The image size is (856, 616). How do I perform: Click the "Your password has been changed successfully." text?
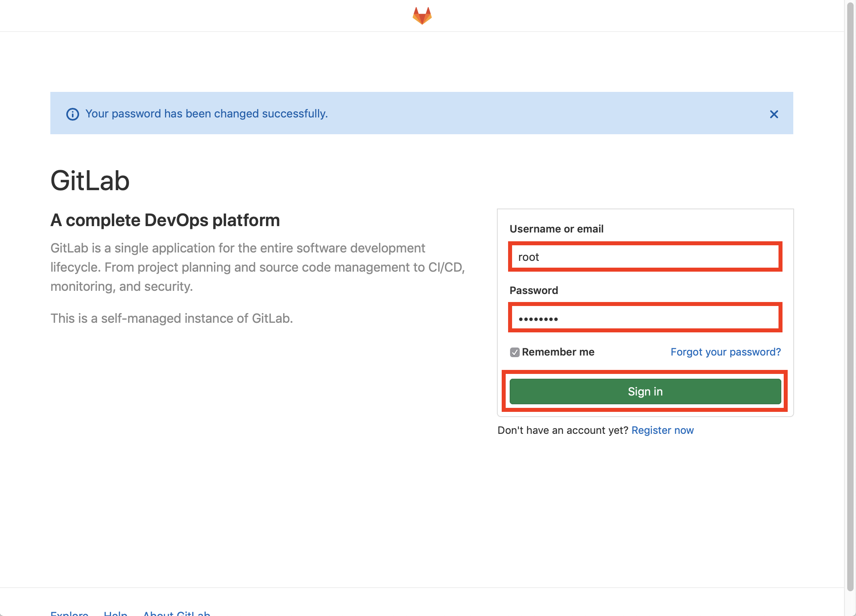(x=207, y=114)
